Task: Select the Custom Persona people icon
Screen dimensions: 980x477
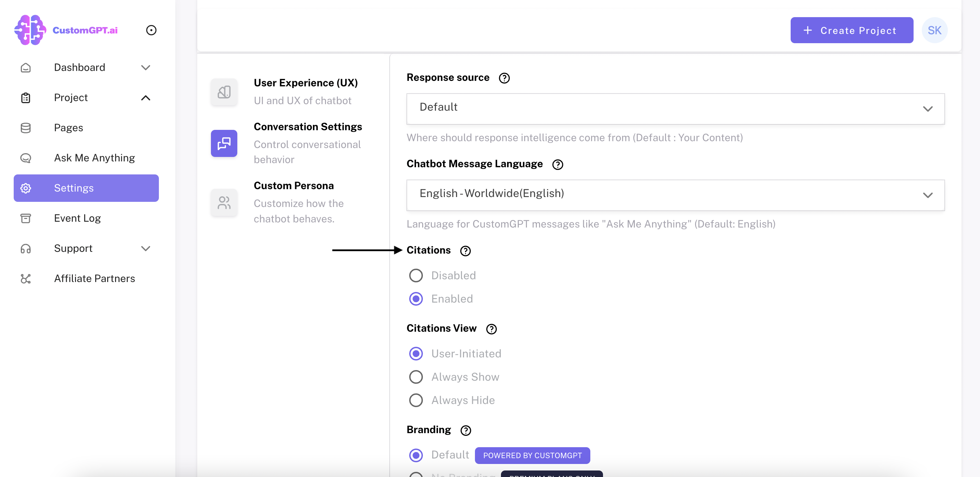Action: tap(224, 203)
